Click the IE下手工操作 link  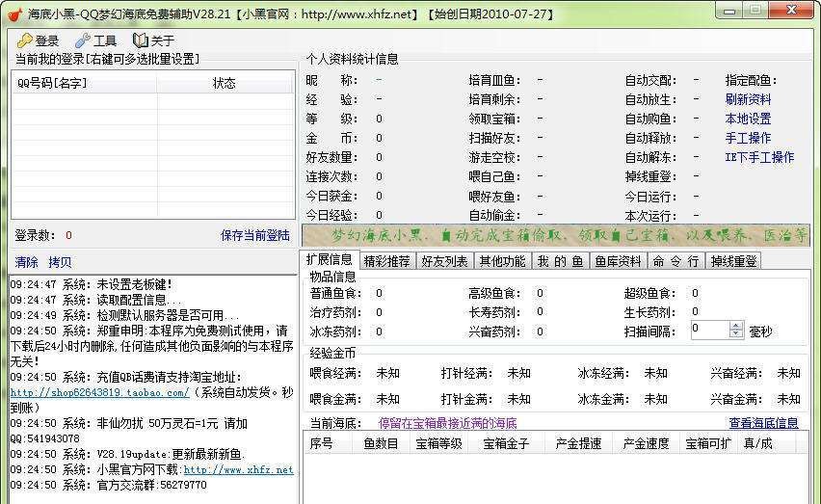(759, 157)
